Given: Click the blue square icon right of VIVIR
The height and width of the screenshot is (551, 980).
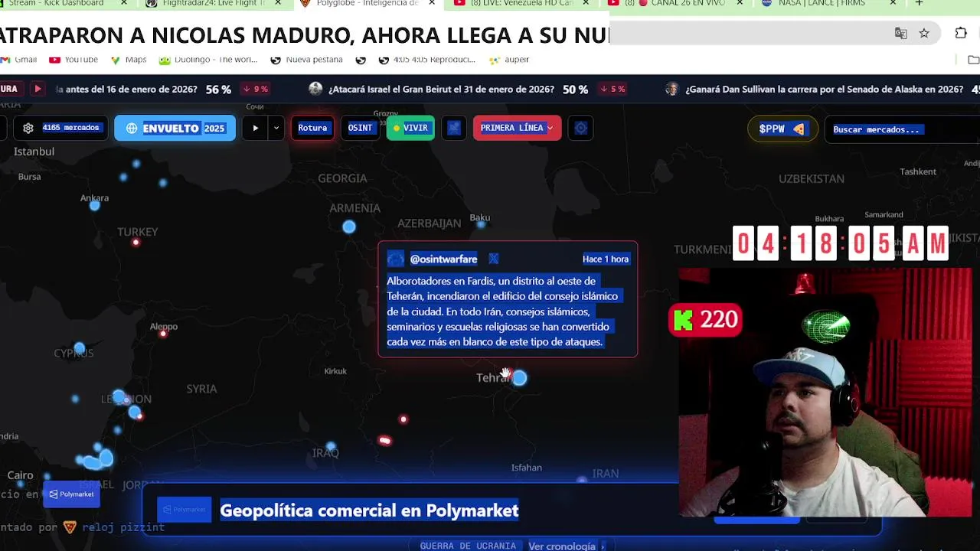Looking at the screenshot, I should (454, 128).
